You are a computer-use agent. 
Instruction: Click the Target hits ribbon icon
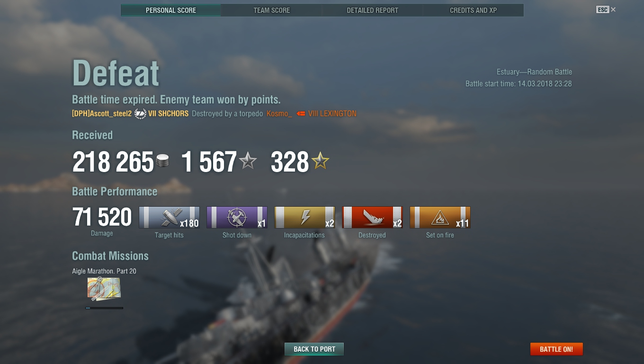169,217
